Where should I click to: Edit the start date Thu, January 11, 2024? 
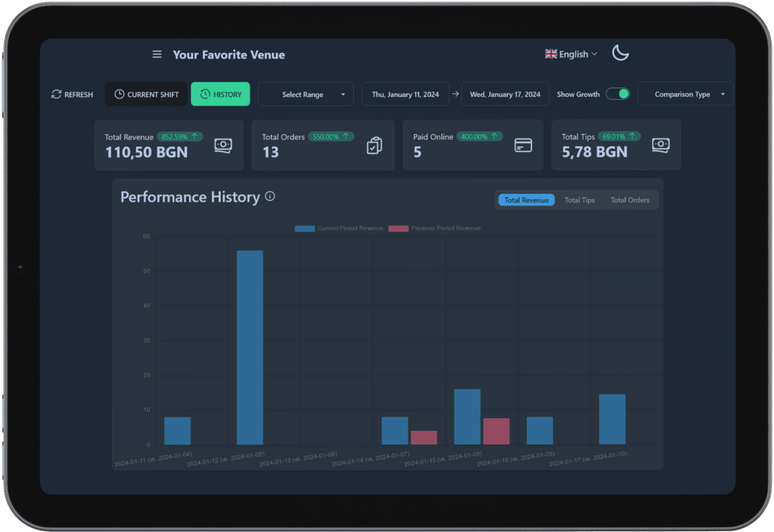405,94
